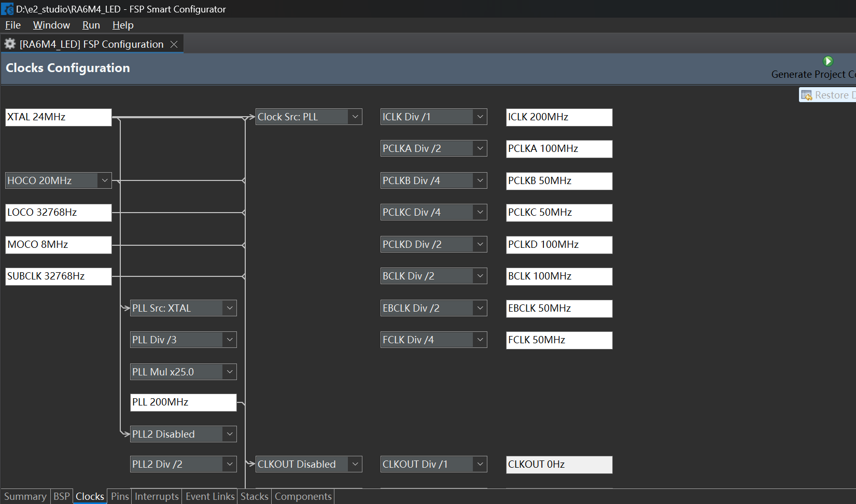This screenshot has height=504, width=856.
Task: Expand the ICLK Div /1 dropdown
Action: (480, 117)
